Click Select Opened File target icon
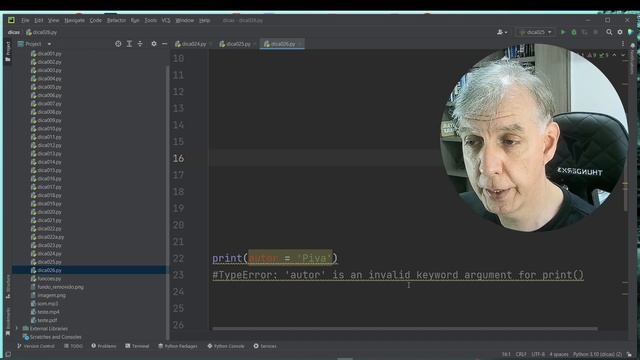The image size is (640, 360). pyautogui.click(x=118, y=44)
